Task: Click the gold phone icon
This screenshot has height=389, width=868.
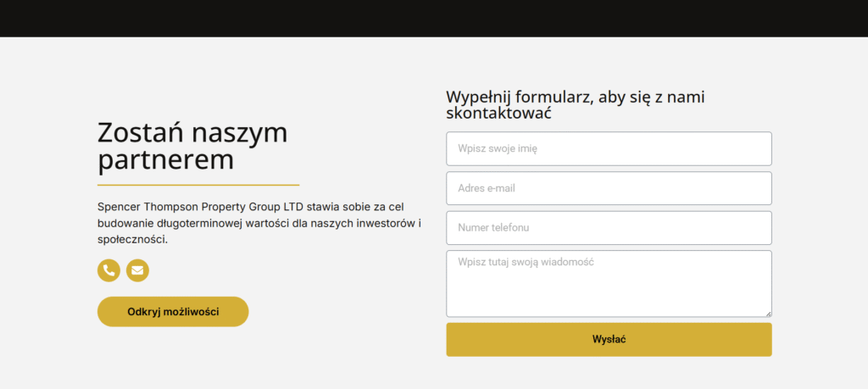Action: (x=108, y=270)
